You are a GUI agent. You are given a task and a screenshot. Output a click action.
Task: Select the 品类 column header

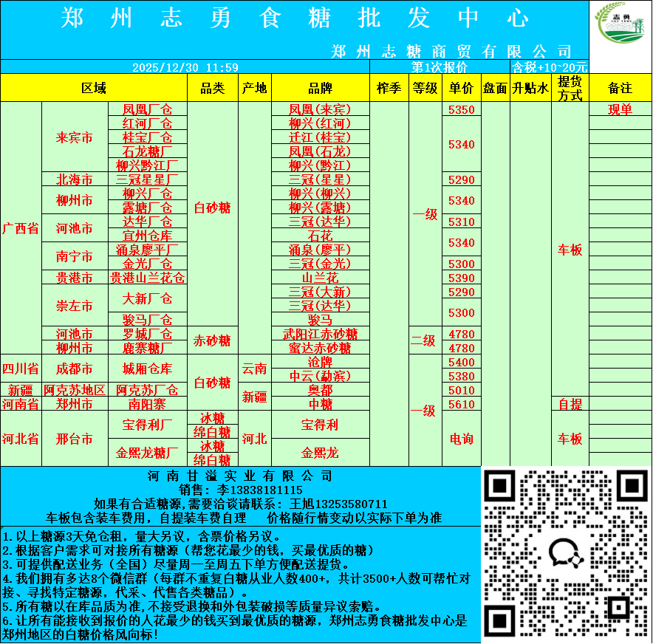(x=213, y=88)
